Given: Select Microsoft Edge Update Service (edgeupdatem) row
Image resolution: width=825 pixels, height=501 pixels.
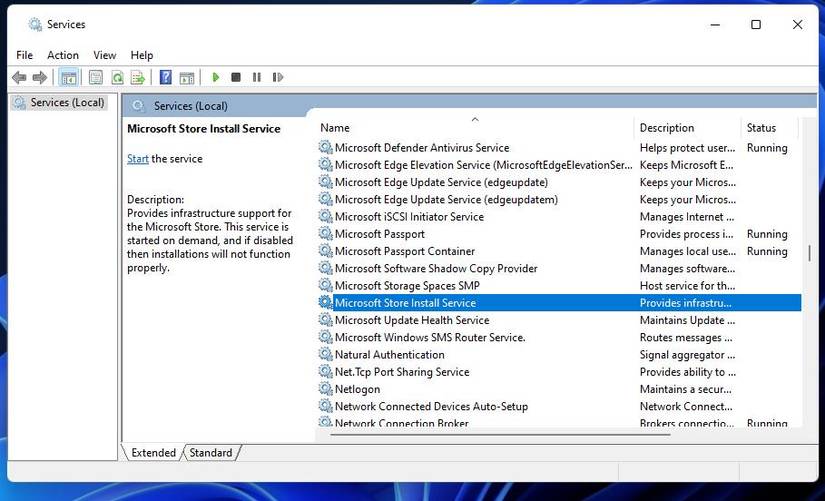Looking at the screenshot, I should click(559, 199).
